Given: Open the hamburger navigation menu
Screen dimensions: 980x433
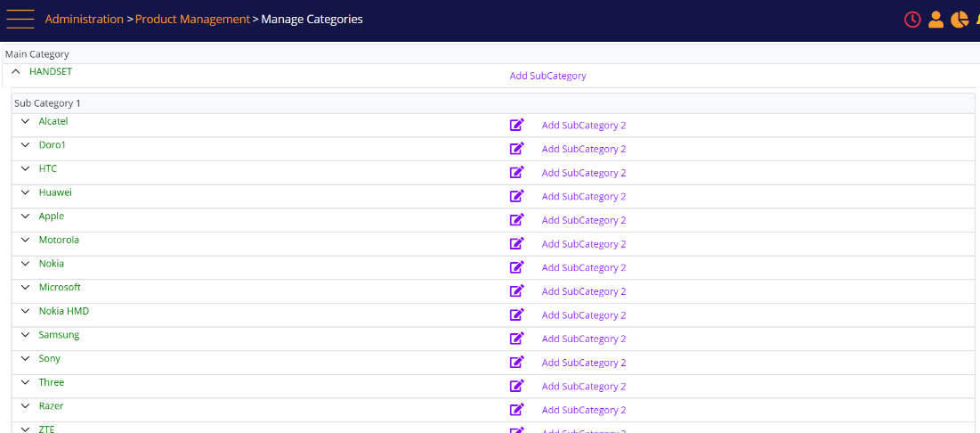Looking at the screenshot, I should tap(20, 20).
